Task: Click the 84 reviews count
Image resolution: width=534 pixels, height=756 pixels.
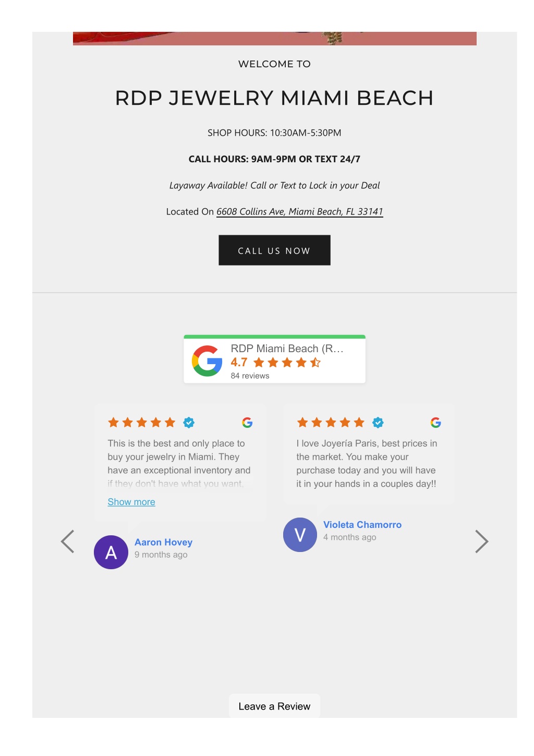Action: pyautogui.click(x=250, y=376)
